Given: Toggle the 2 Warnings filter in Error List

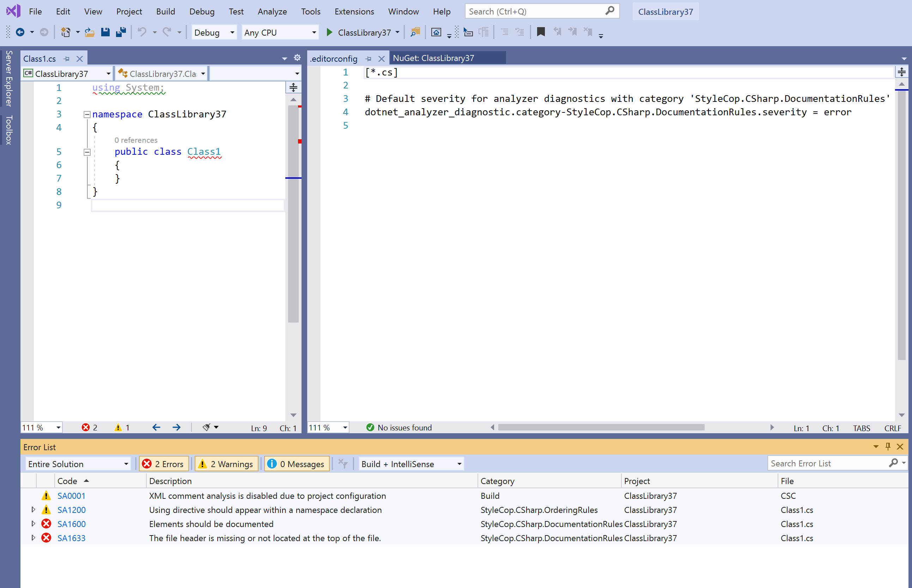Looking at the screenshot, I should tap(226, 464).
